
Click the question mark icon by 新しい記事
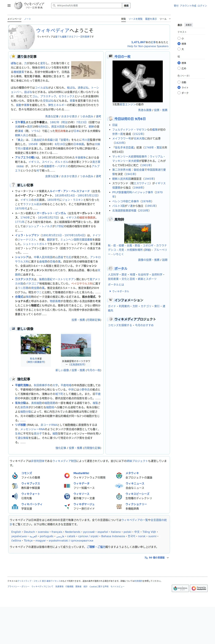click(x=13, y=185)
